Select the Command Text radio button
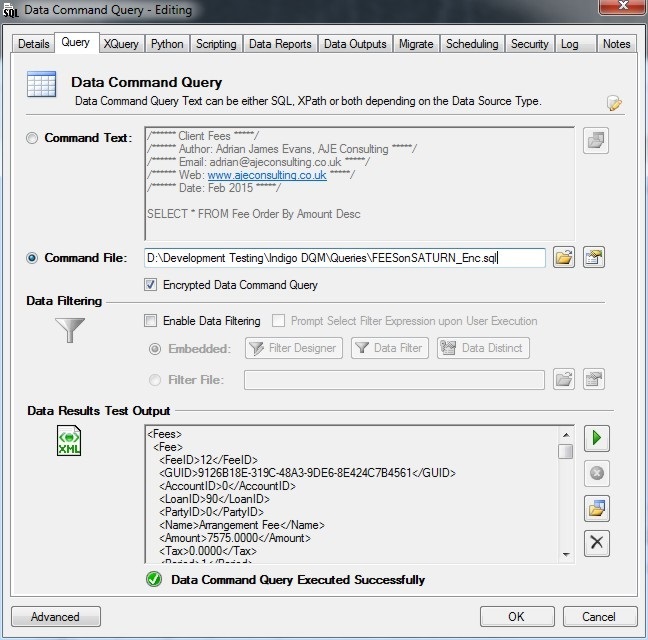The height and width of the screenshot is (640, 648). [x=32, y=138]
